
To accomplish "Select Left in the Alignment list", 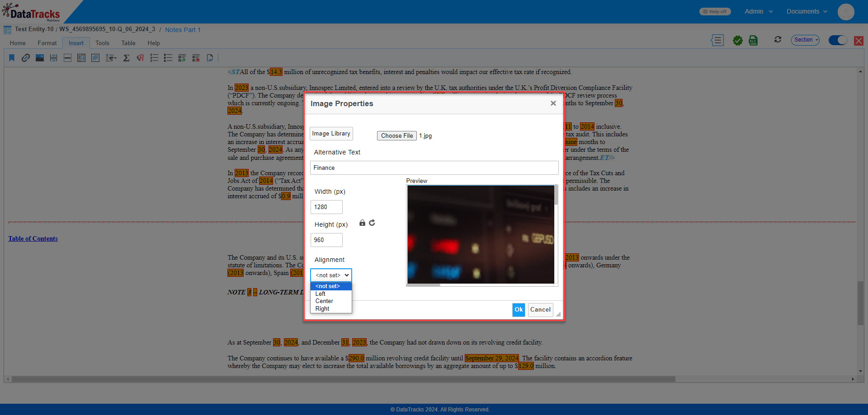I will (331, 294).
